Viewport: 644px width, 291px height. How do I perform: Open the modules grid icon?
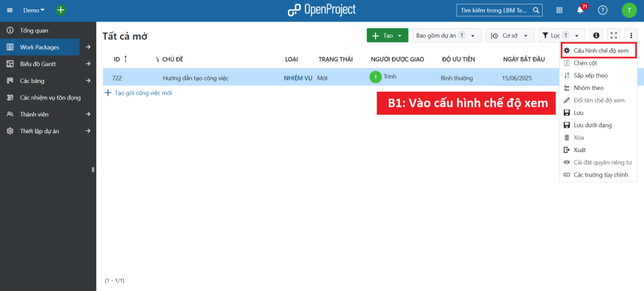[x=559, y=10]
